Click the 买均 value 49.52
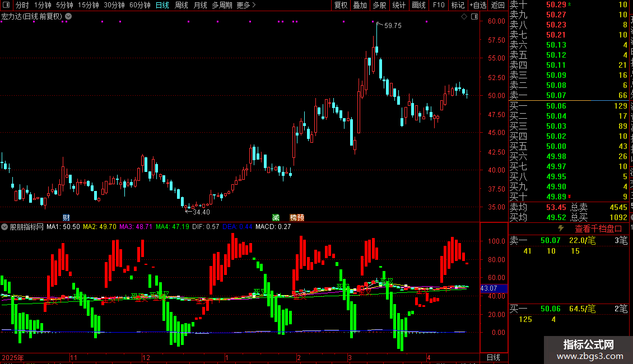Screen dimensions: 633x364 [556, 217]
